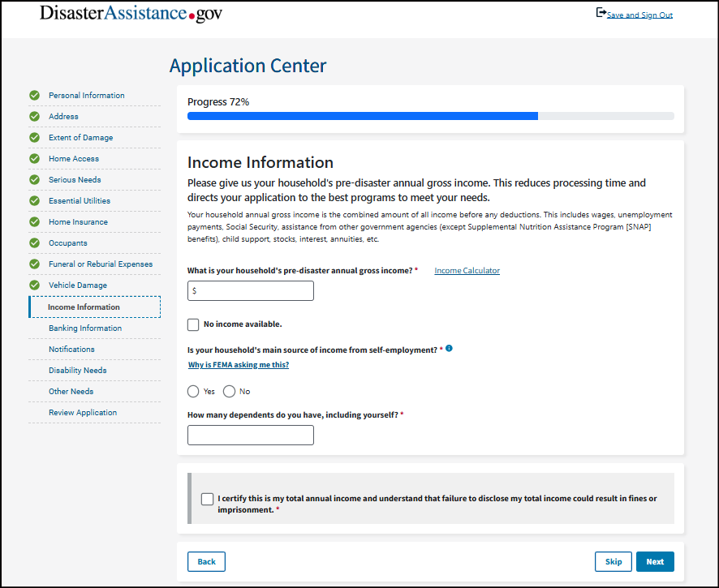Screen dimensions: 719x588
Task: Click the checkmark icon beside Home Insurance
Action: [x=34, y=221]
